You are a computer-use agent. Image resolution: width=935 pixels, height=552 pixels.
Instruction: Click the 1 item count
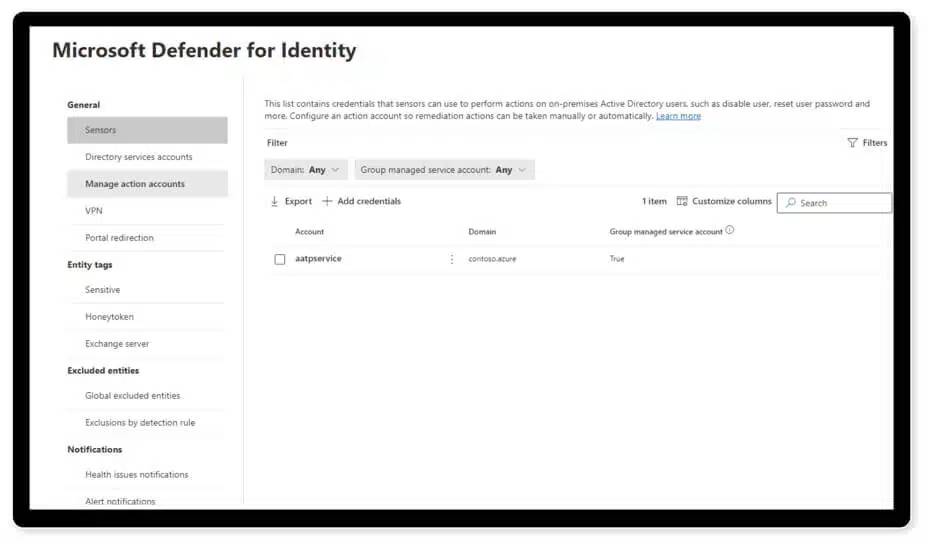(654, 201)
